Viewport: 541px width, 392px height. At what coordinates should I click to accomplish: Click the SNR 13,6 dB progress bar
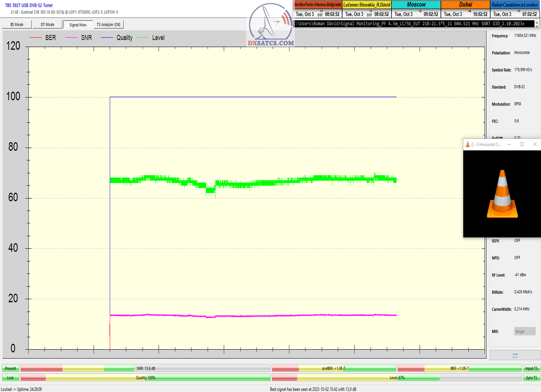[x=146, y=369]
